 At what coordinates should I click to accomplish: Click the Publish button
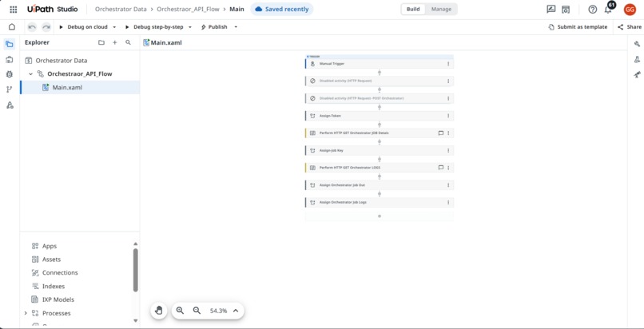pyautogui.click(x=214, y=27)
